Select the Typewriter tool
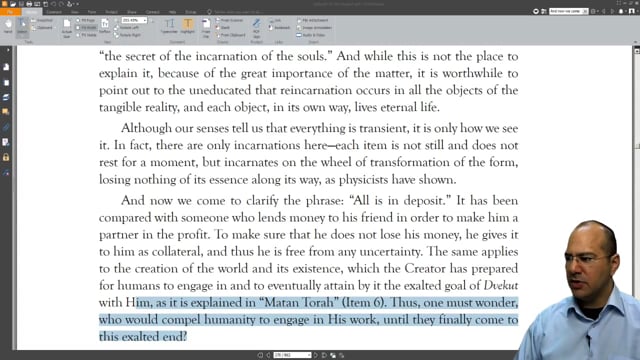 pos(169,26)
